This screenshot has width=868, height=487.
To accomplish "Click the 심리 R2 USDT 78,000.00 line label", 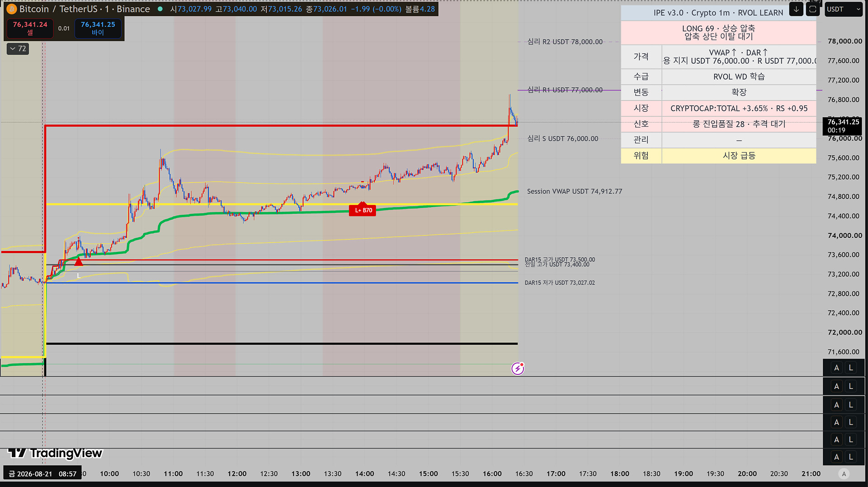I will pos(565,42).
